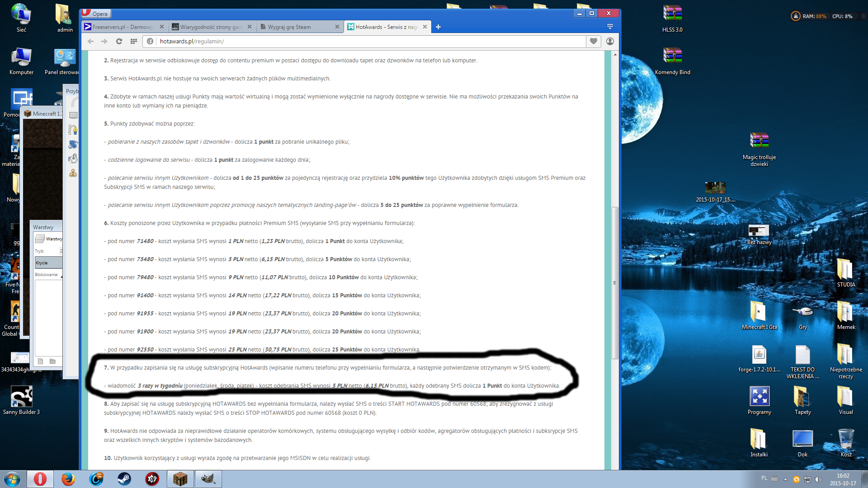
Task: Open Bez nazwy image file
Action: [x=759, y=235]
